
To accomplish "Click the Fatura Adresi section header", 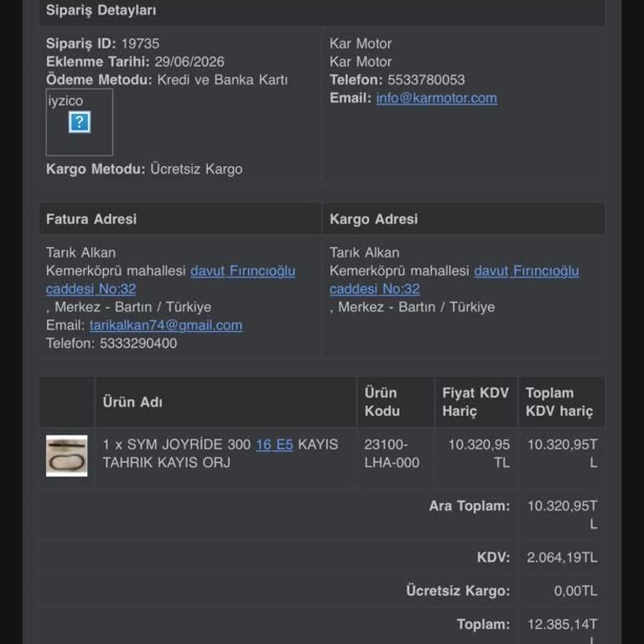I will click(x=91, y=219).
